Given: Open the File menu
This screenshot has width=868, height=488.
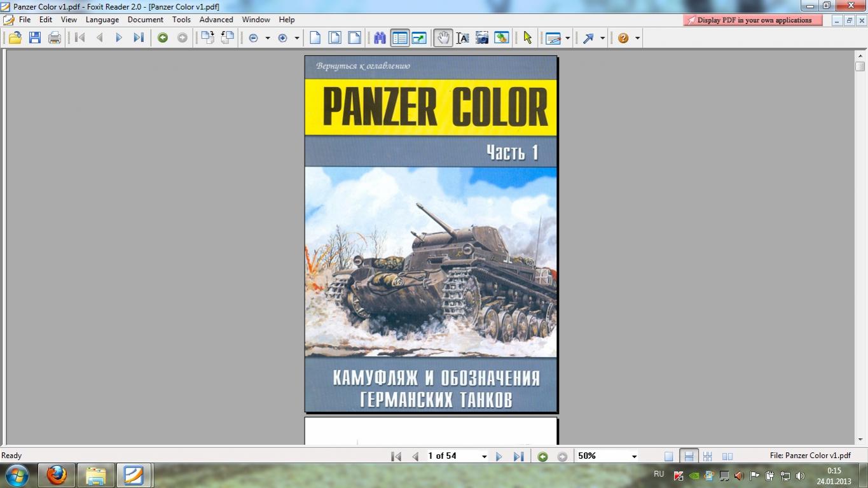Looking at the screenshot, I should click(25, 20).
